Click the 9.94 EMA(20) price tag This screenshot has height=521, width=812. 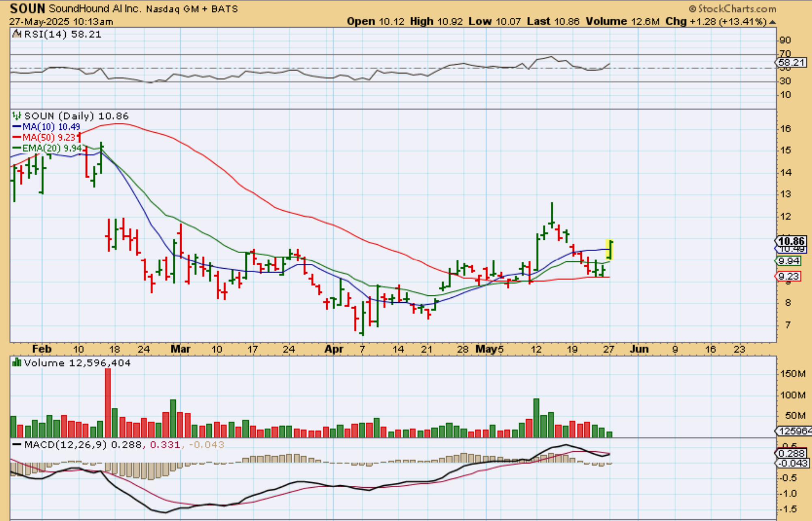pyautogui.click(x=789, y=261)
